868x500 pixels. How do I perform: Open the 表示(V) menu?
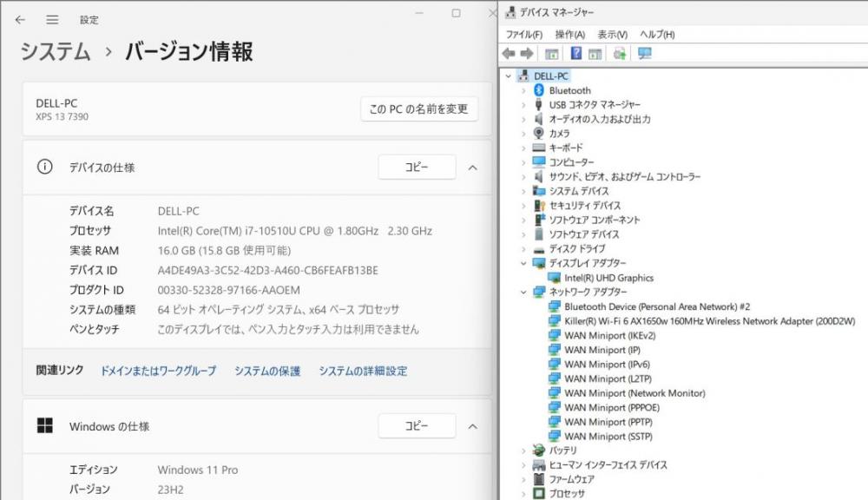pos(612,35)
